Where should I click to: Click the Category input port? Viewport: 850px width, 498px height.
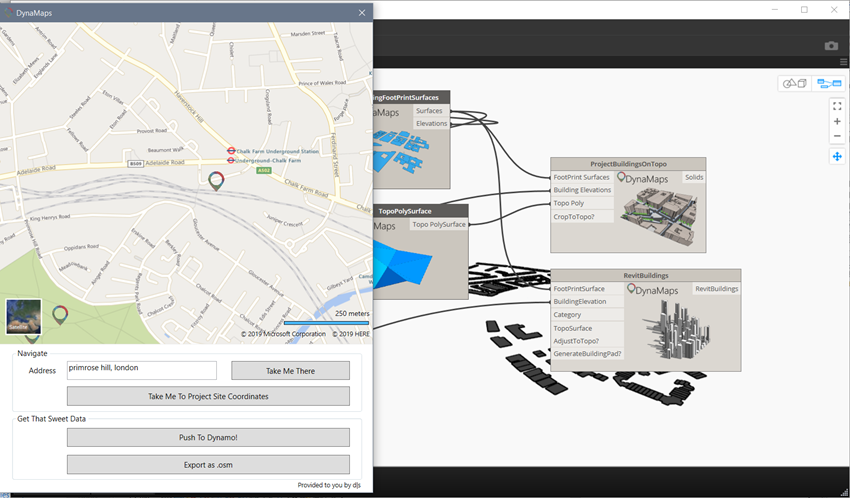tap(587, 315)
